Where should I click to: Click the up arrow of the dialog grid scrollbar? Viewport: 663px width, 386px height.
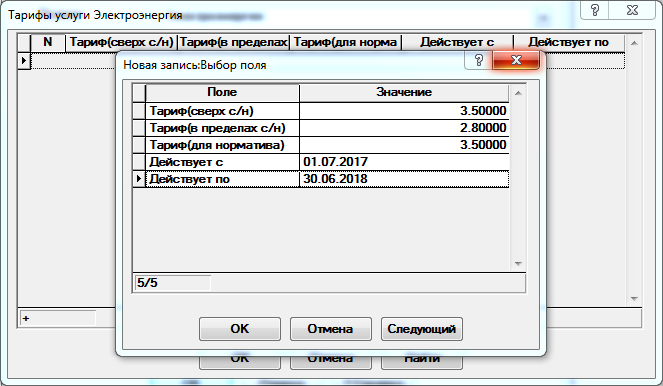pos(518,93)
